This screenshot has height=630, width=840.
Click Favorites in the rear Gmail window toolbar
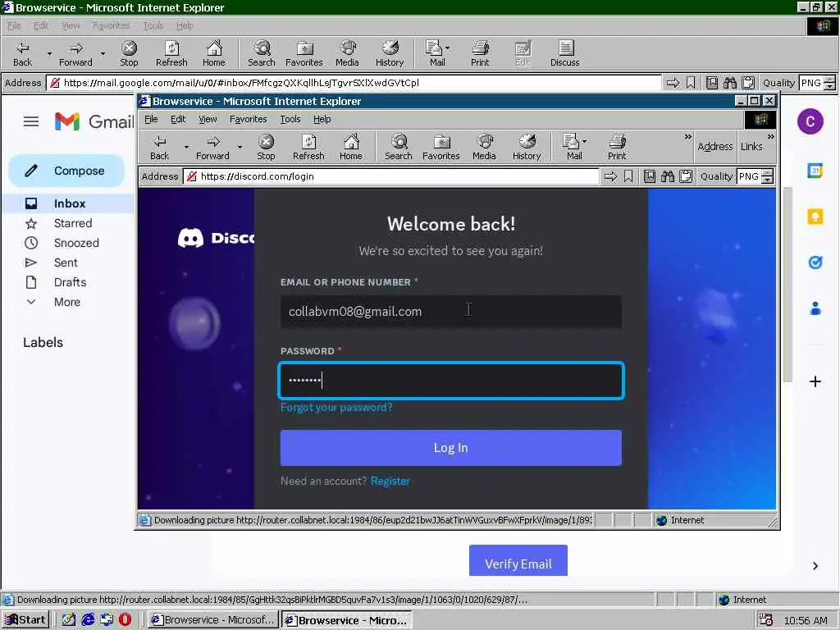click(304, 54)
